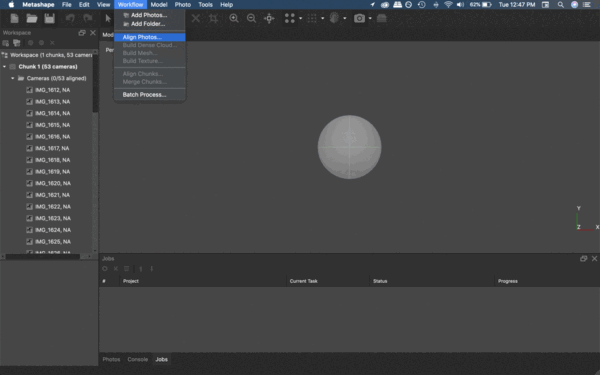
Task: Zoom out of the model view
Action: [251, 18]
